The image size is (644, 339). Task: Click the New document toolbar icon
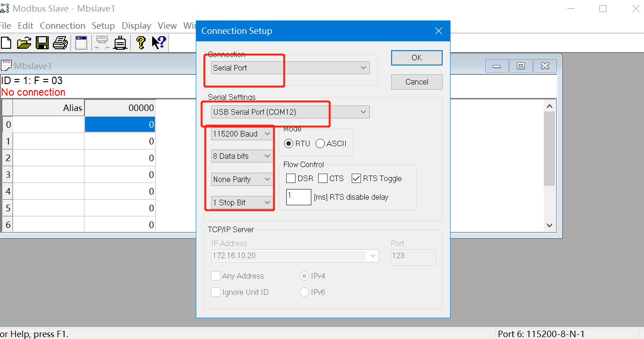pyautogui.click(x=6, y=43)
